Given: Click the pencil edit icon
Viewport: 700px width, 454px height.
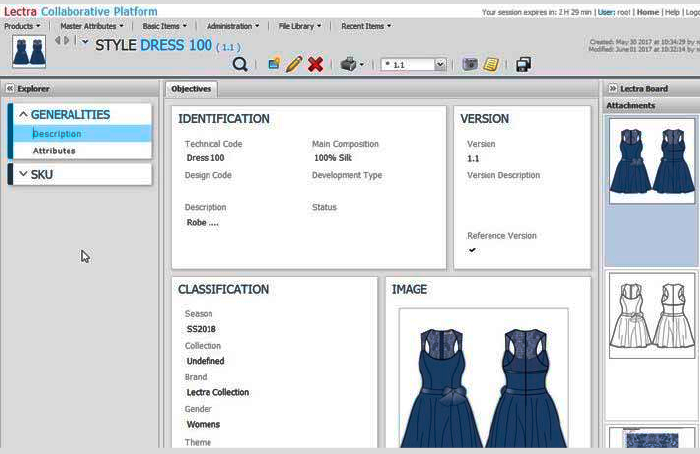Looking at the screenshot, I should 294,65.
